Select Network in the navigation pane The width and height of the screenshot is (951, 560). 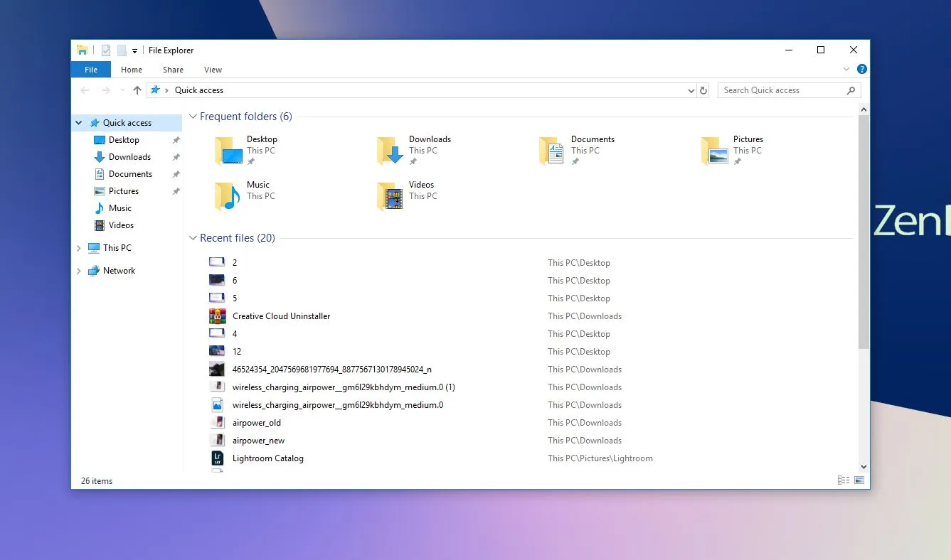pyautogui.click(x=119, y=271)
